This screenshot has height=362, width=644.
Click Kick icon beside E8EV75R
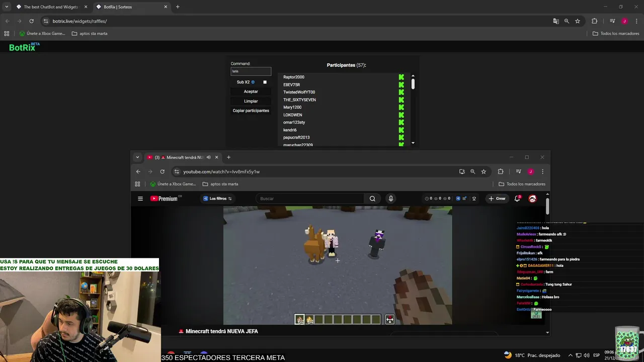pyautogui.click(x=401, y=84)
